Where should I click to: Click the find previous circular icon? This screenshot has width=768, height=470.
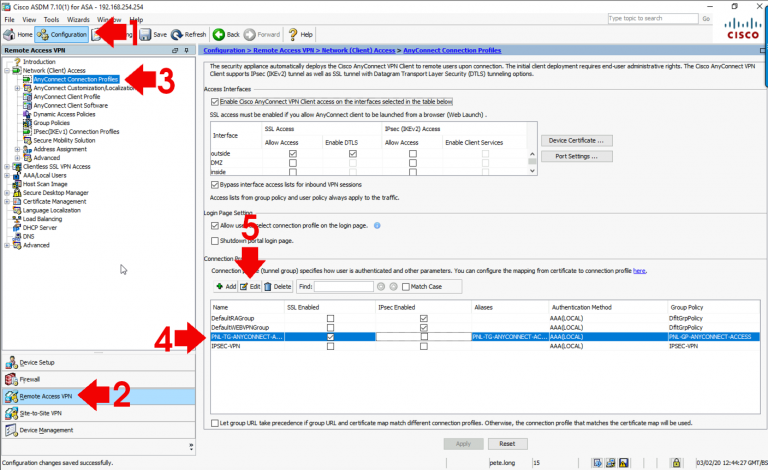381,287
